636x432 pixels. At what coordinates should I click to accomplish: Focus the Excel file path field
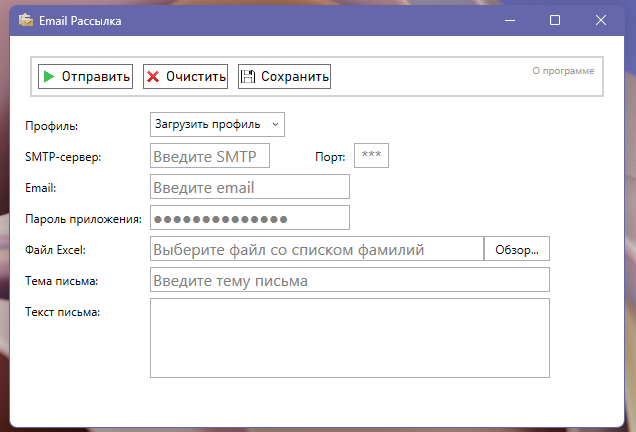317,249
